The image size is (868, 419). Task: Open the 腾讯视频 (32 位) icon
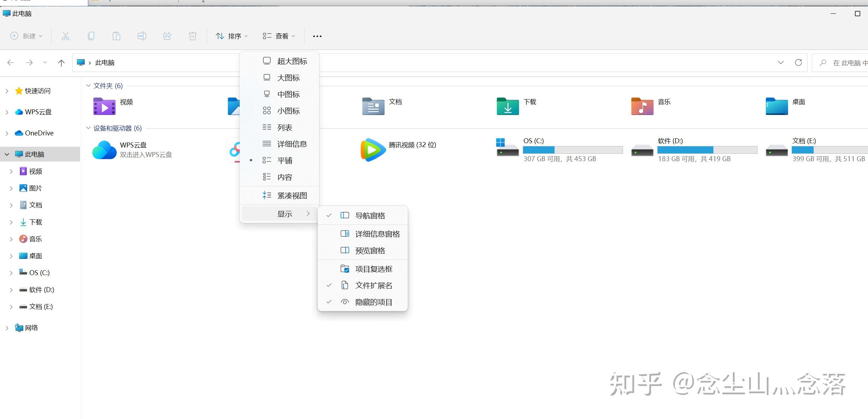pos(373,150)
